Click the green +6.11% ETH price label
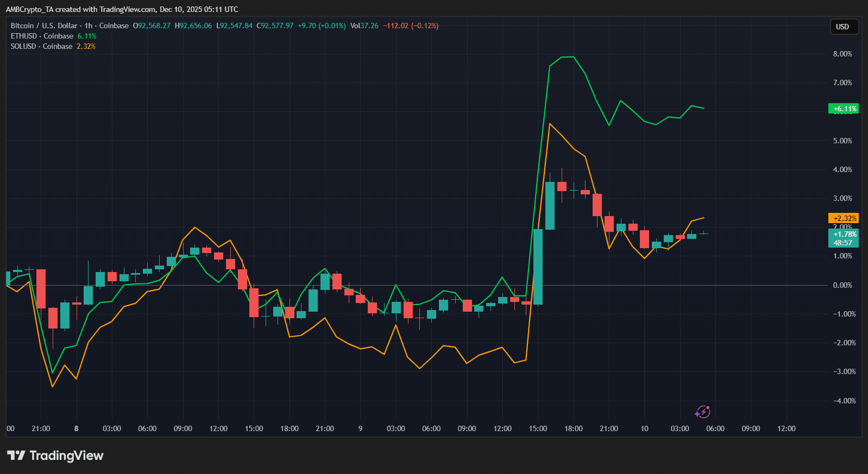Viewport: 868px width, 474px height. [843, 109]
